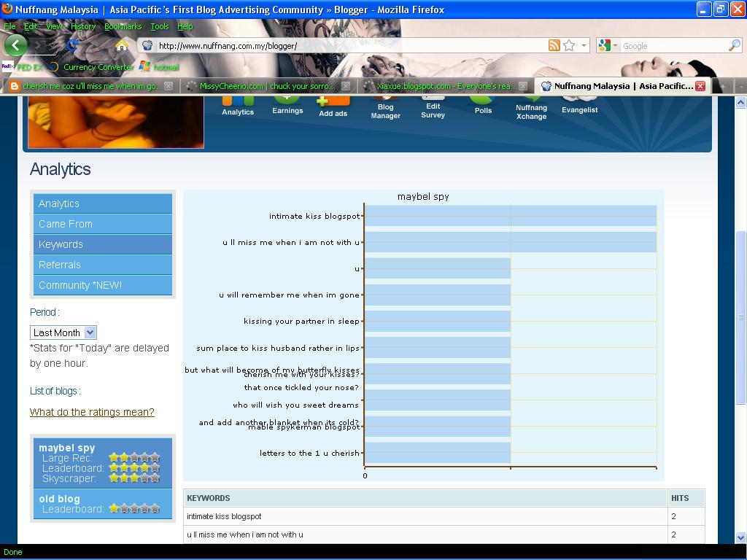
Task: Switch to the MissyCheerio.com tab
Action: point(267,86)
